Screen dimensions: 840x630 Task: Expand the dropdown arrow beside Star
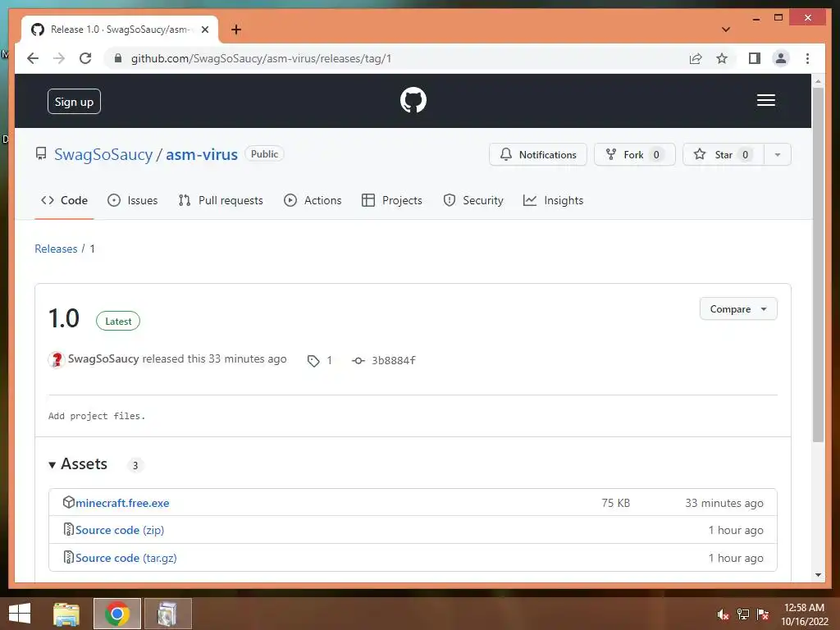tap(778, 154)
